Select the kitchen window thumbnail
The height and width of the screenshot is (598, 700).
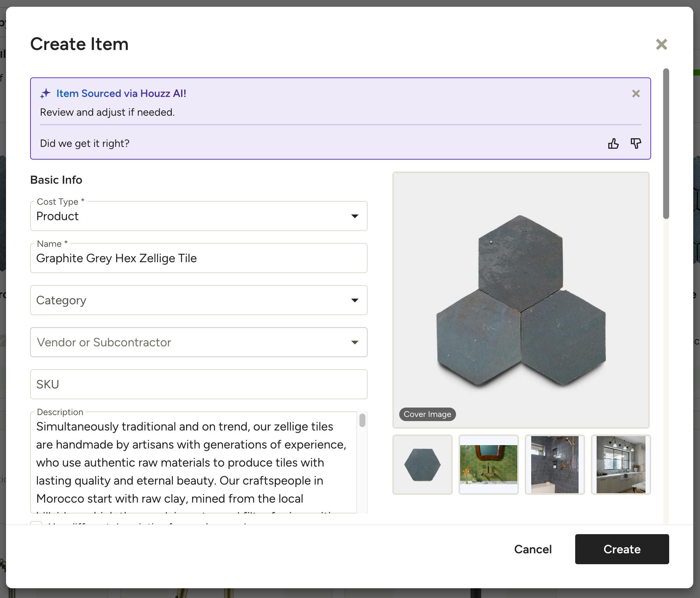tap(621, 465)
